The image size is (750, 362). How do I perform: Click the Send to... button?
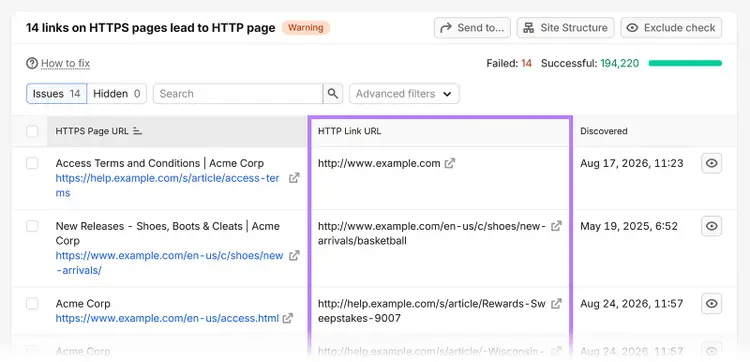pyautogui.click(x=472, y=28)
